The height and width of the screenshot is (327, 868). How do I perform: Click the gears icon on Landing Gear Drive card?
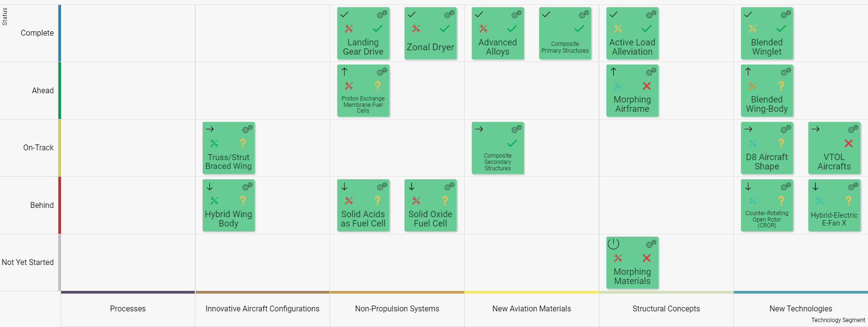382,15
